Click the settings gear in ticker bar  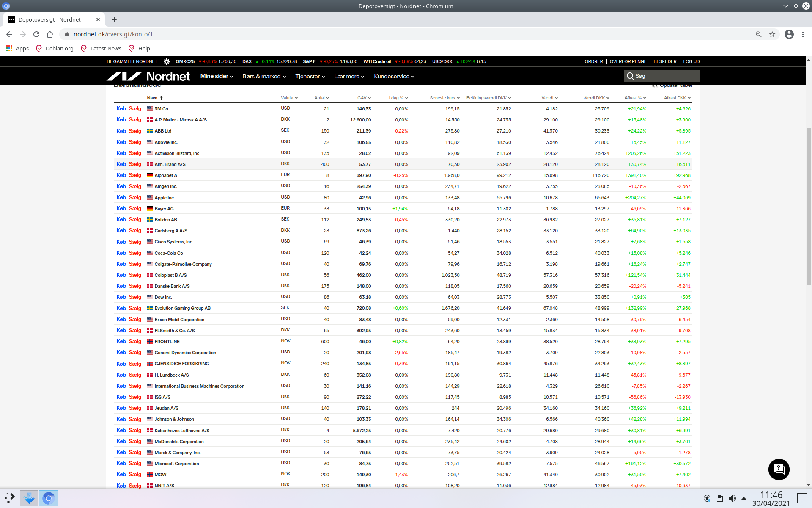click(167, 61)
